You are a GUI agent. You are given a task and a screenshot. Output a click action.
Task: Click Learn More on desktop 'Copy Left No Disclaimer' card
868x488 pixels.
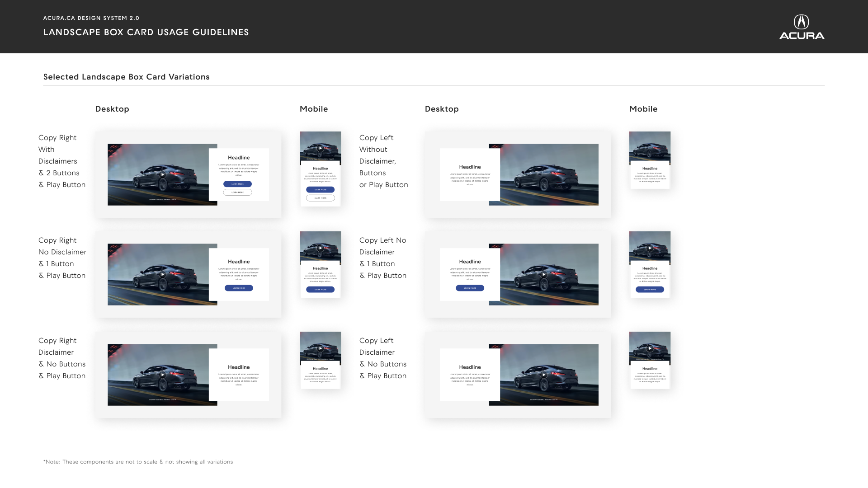pyautogui.click(x=470, y=288)
